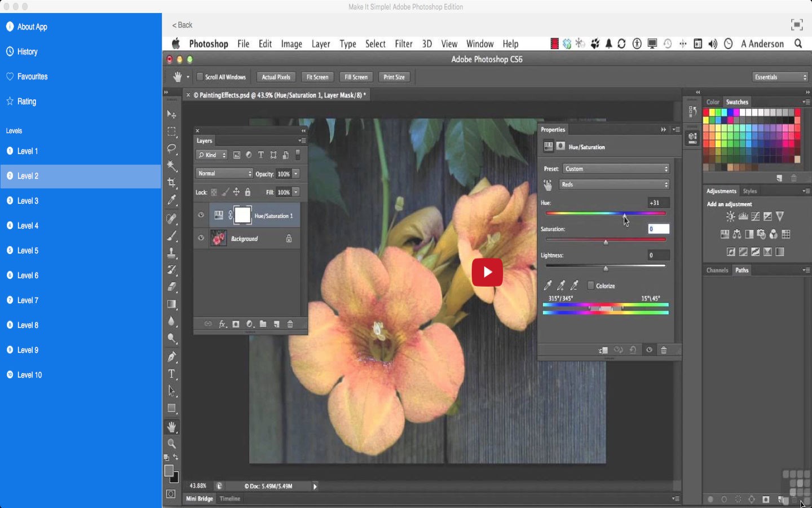Image resolution: width=812 pixels, height=508 pixels.
Task: Open Level 3 in the sidebar
Action: (x=81, y=200)
